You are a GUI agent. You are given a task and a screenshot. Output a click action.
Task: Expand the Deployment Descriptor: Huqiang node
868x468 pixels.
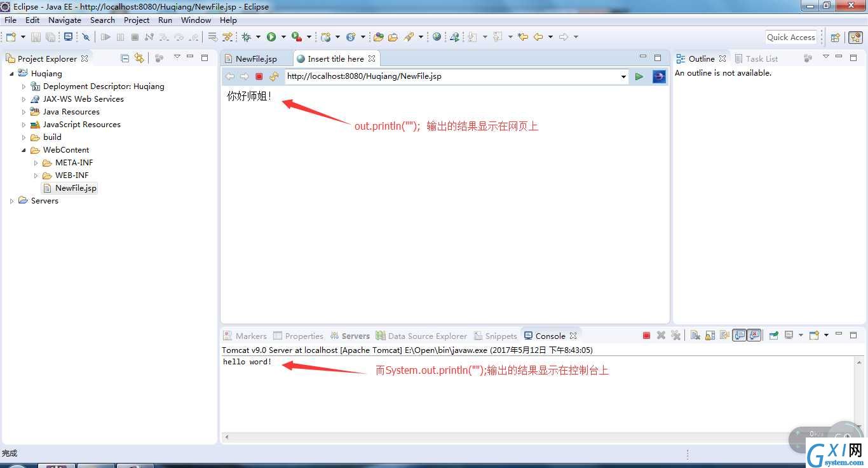24,86
